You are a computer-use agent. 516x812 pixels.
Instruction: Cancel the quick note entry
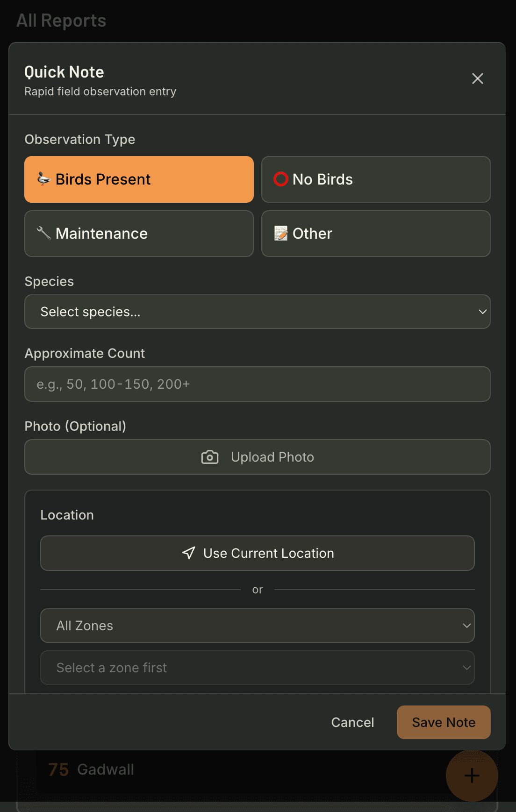click(352, 722)
